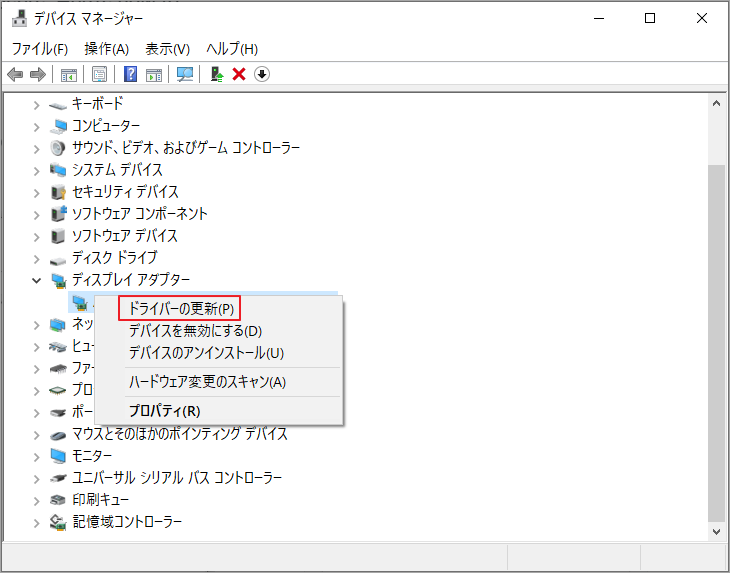
Task: Click the 記憶域コントローラー icon
Action: pyautogui.click(x=58, y=522)
